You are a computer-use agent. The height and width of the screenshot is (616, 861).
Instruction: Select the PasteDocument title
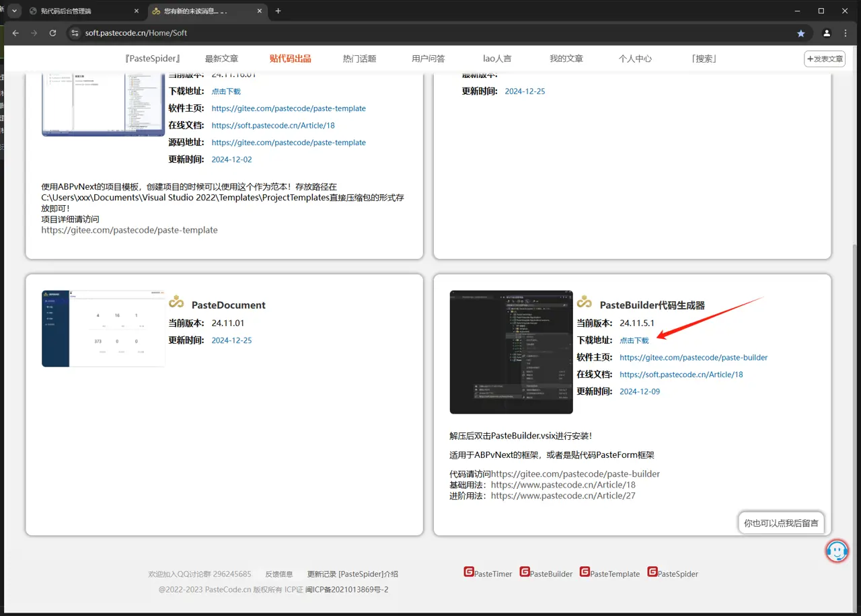(229, 305)
